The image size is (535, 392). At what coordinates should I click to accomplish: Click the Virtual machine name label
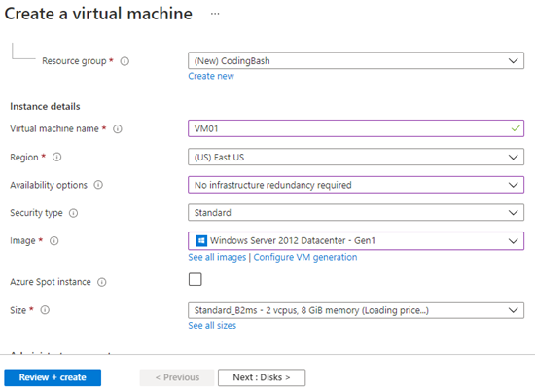coord(54,129)
